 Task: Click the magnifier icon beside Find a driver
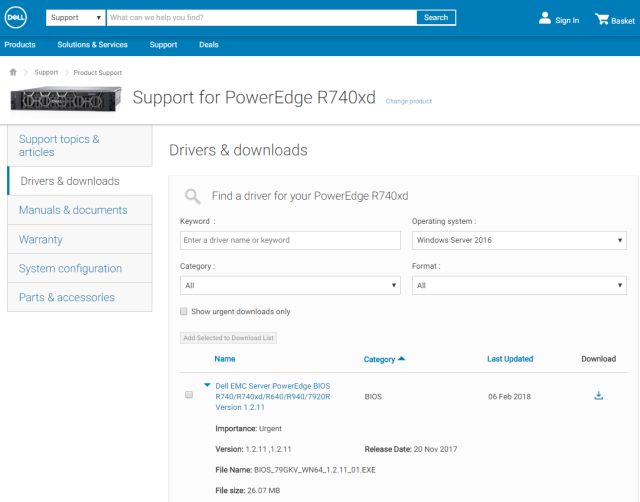192,196
